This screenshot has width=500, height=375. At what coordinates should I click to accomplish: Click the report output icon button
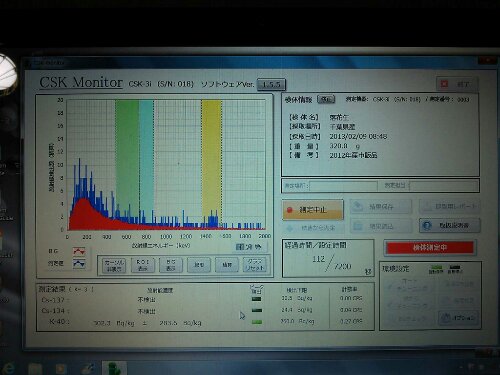point(450,207)
